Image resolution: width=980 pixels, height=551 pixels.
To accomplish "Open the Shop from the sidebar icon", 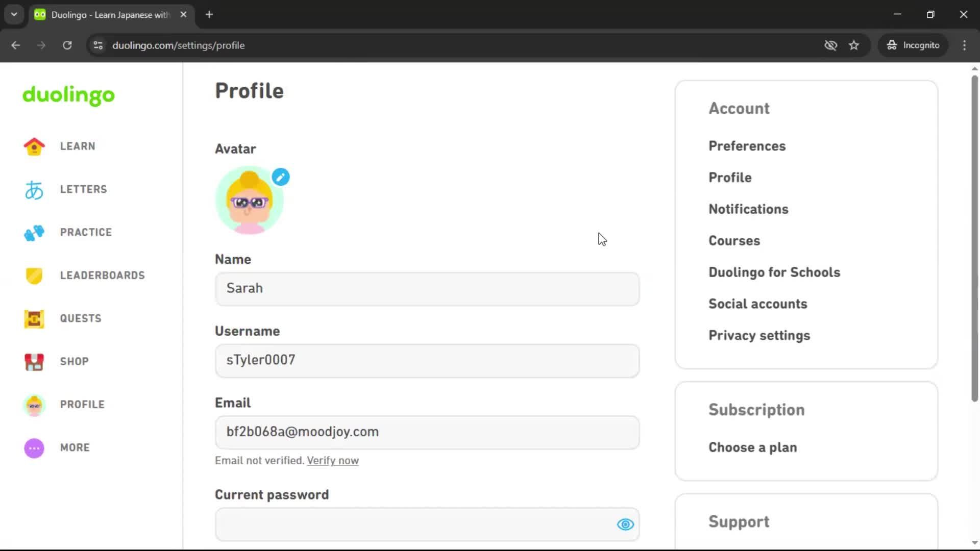I will click(34, 361).
